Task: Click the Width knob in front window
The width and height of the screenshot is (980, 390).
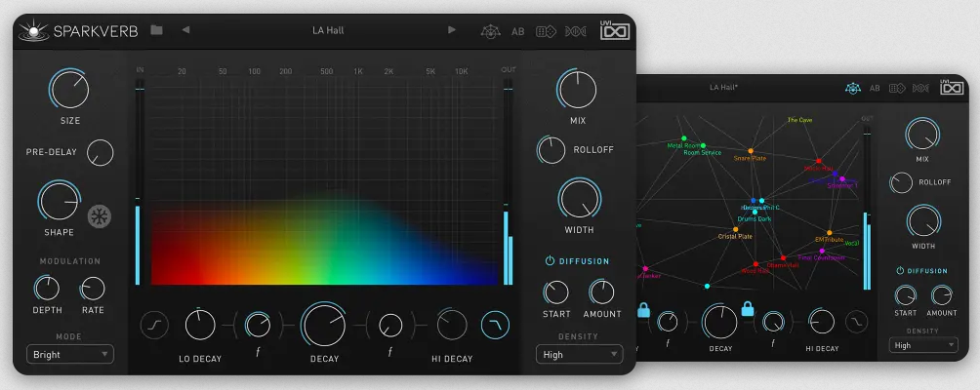Action: pyautogui.click(x=580, y=200)
